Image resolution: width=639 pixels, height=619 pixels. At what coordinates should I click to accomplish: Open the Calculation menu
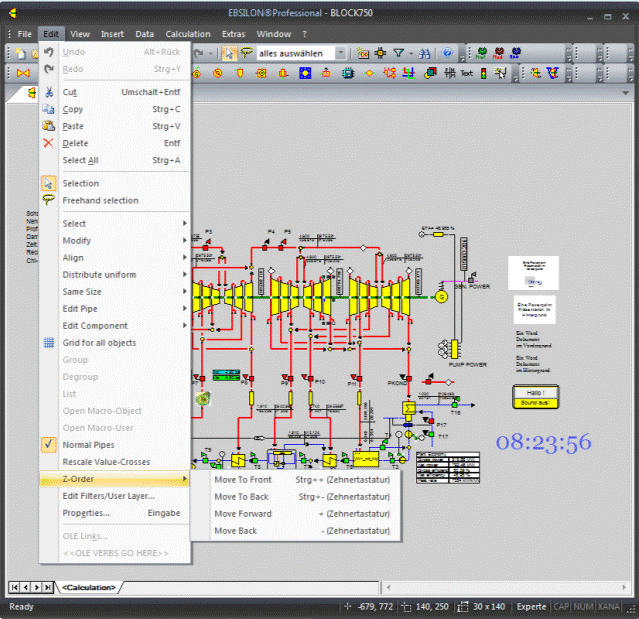point(188,34)
